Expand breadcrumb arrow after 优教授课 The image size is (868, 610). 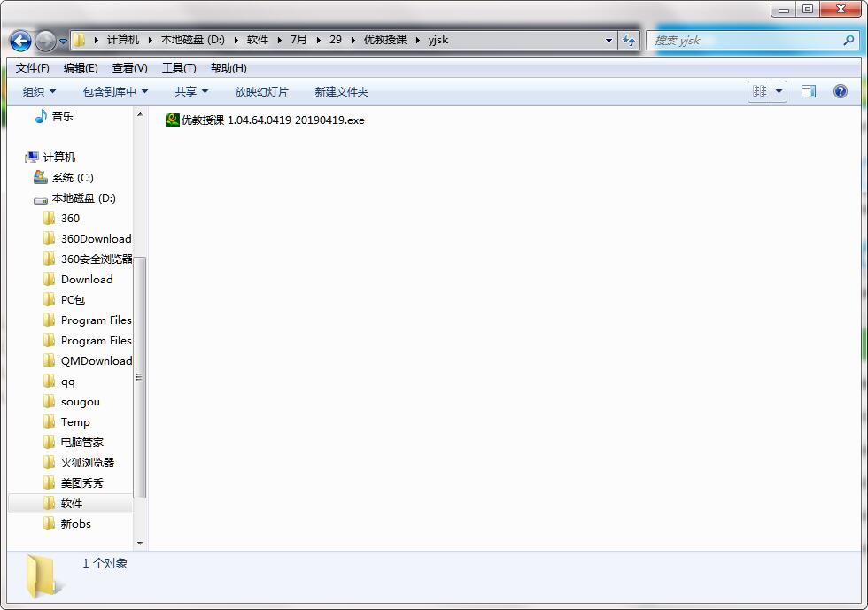point(418,40)
